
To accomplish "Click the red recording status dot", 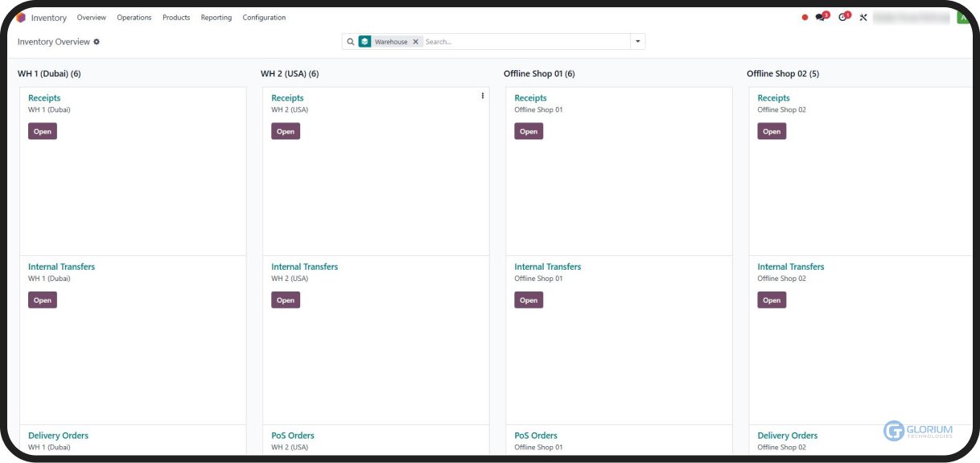I will point(805,17).
